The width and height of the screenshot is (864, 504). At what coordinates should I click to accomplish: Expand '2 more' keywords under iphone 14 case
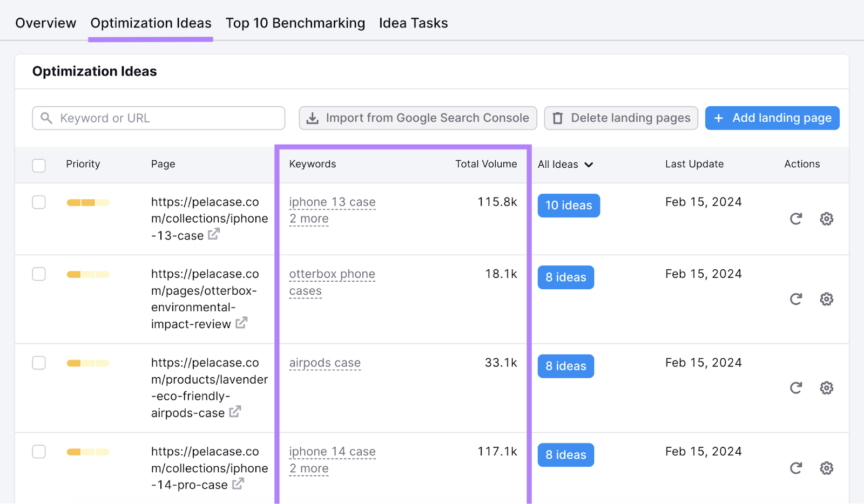(309, 469)
